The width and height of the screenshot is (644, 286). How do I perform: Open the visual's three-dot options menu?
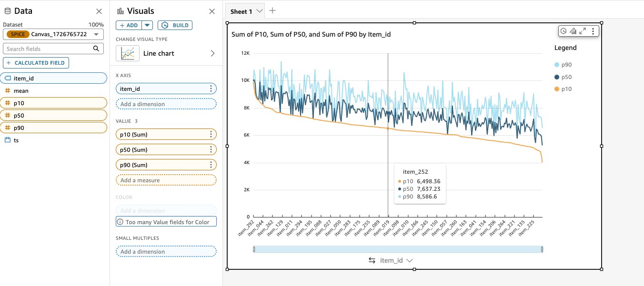[x=593, y=31]
